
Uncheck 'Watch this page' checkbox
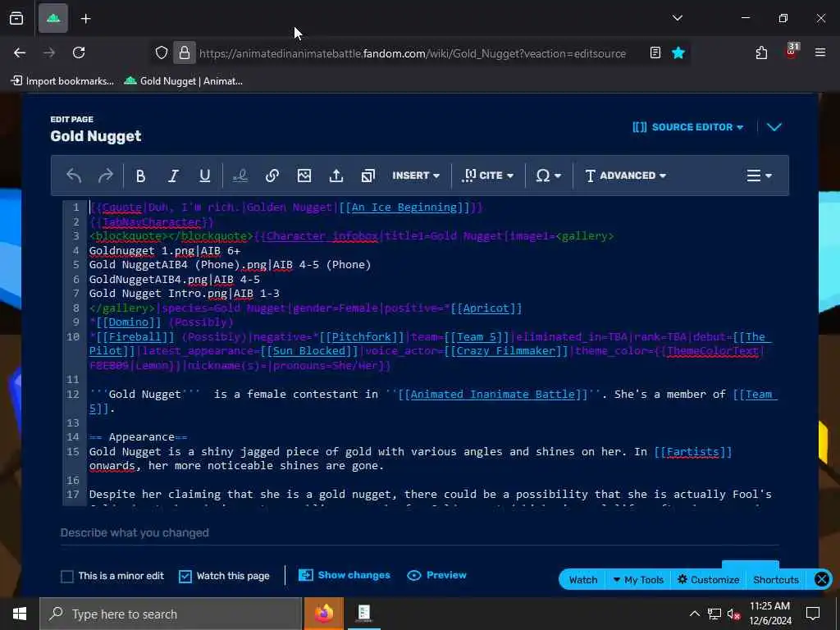(x=185, y=577)
